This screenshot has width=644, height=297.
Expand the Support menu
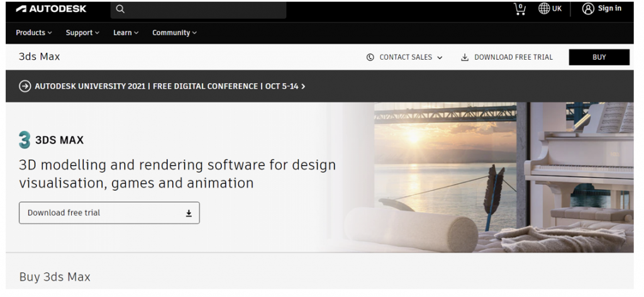82,33
